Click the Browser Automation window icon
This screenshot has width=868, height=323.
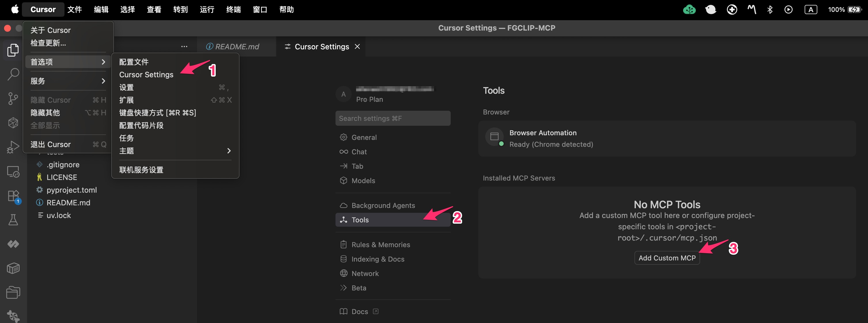point(494,137)
